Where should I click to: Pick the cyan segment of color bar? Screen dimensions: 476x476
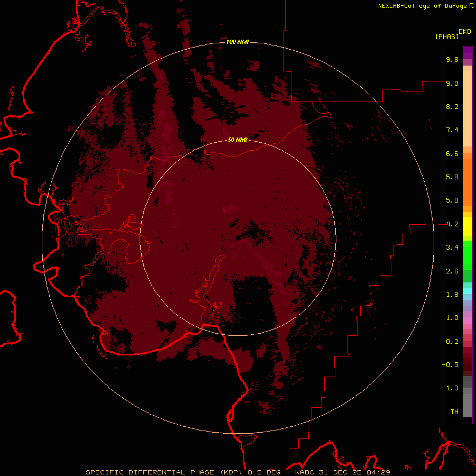(x=467, y=290)
